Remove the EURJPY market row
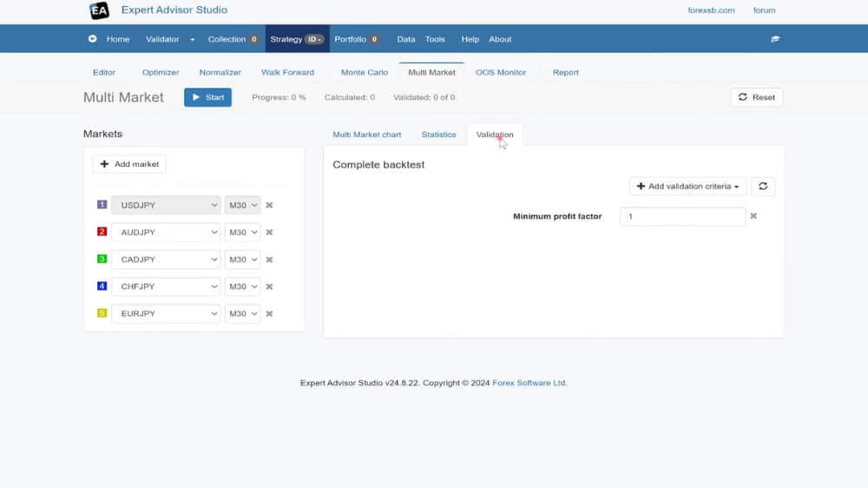The width and height of the screenshot is (868, 488). (x=269, y=313)
